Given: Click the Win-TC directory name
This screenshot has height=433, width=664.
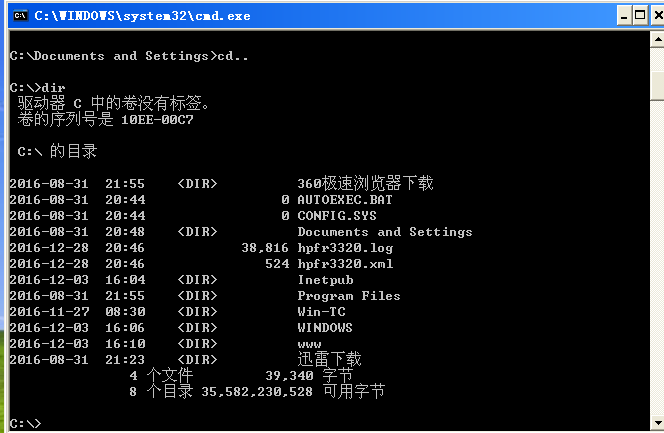Looking at the screenshot, I should tap(321, 312).
